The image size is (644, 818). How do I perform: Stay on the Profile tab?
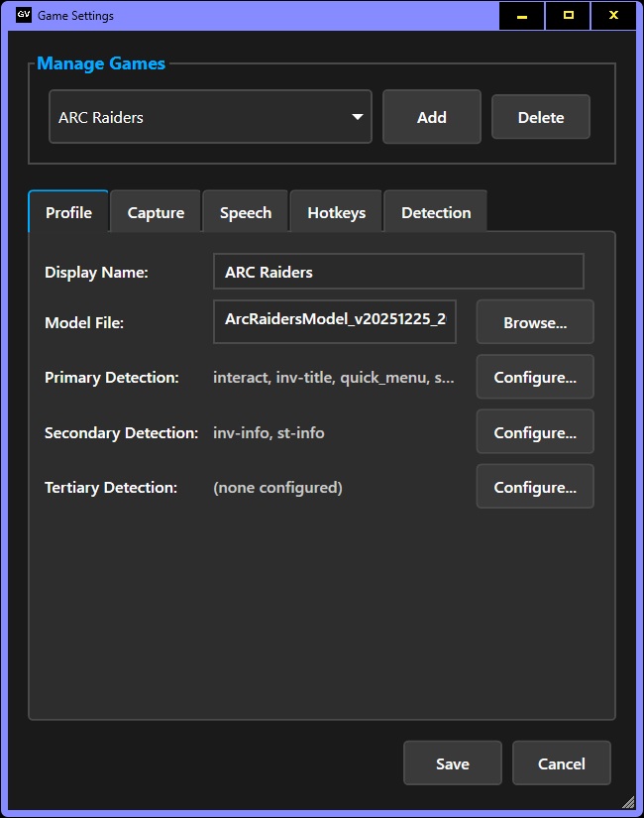click(x=67, y=211)
